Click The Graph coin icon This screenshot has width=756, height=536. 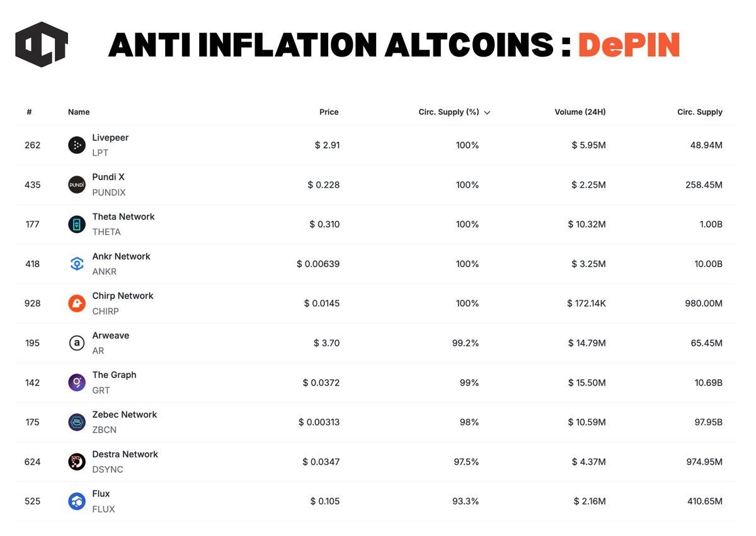(77, 383)
